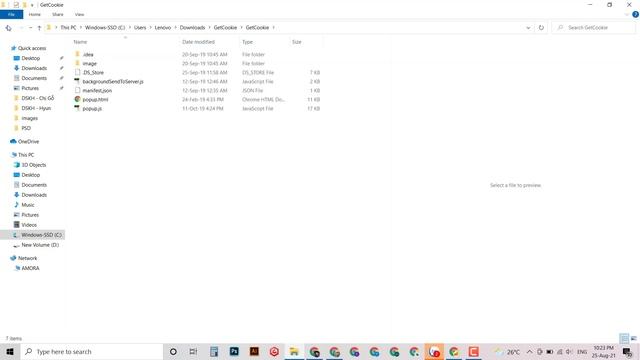Open pinned Documents under Quick access
The height and width of the screenshot is (360, 640).
pos(34,78)
